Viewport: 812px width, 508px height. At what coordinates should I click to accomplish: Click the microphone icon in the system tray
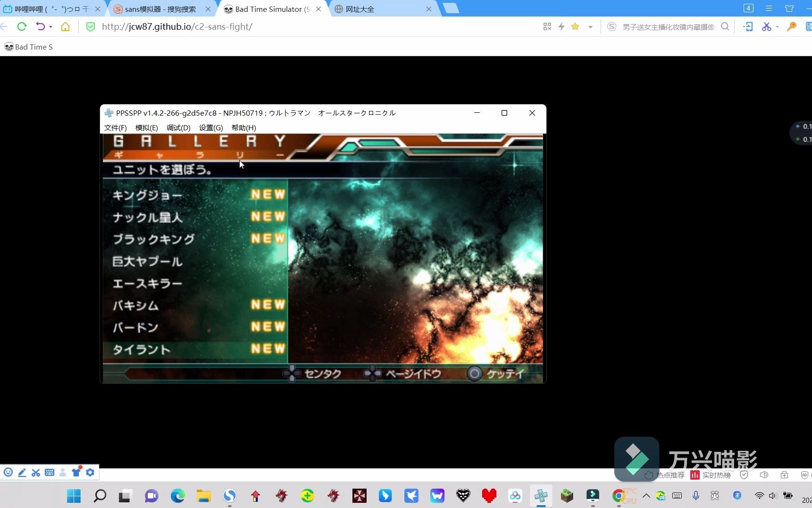point(696,495)
